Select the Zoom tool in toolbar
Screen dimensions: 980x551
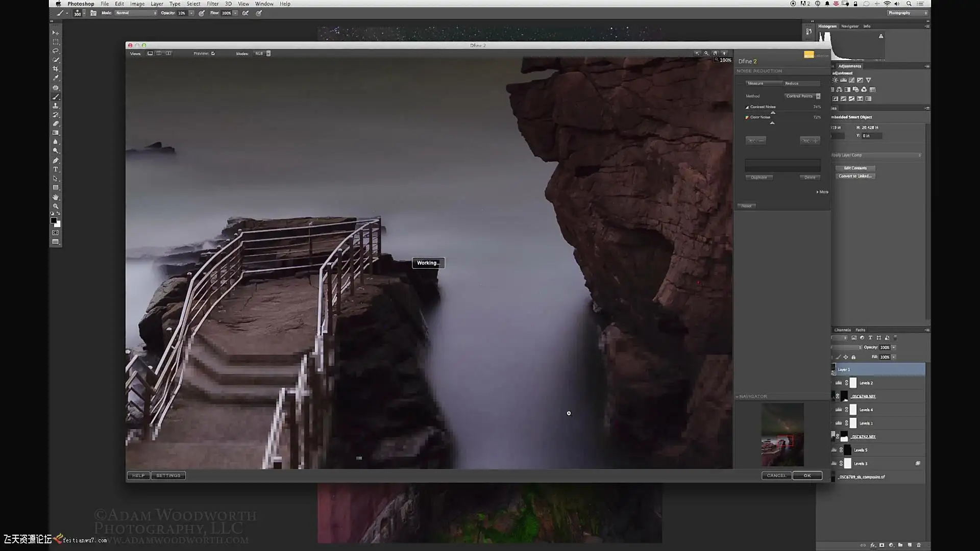[x=56, y=206]
